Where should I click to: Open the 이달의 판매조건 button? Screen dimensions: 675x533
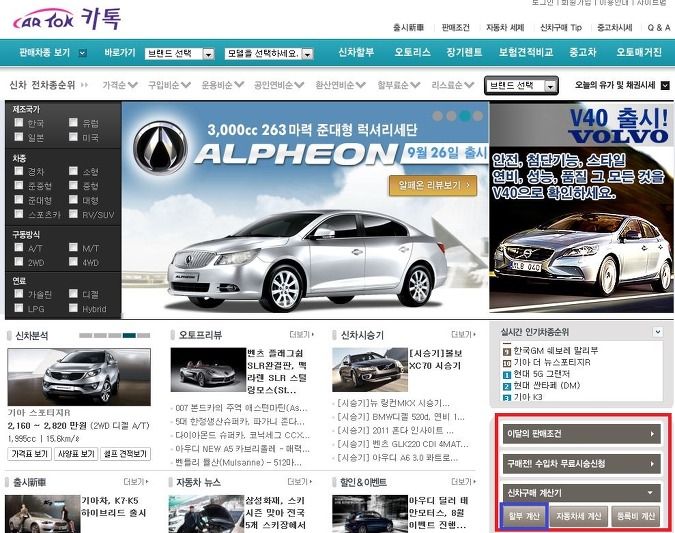click(x=582, y=434)
